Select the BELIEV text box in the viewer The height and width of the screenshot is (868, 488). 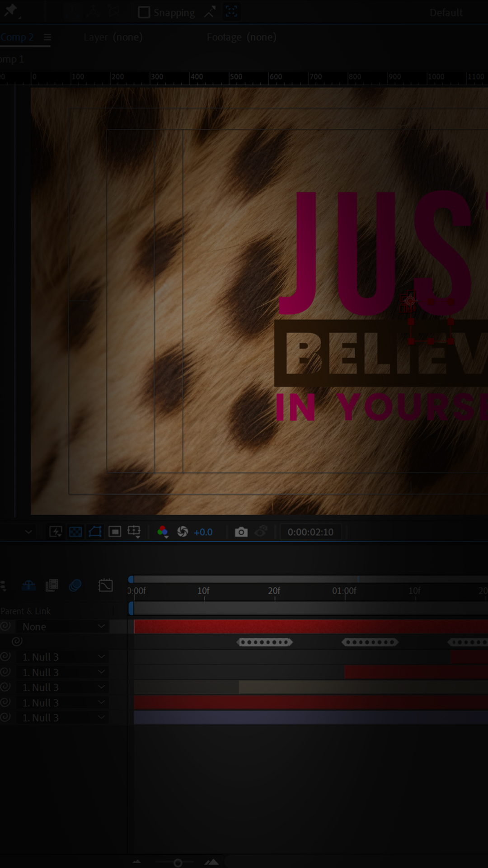click(x=381, y=353)
